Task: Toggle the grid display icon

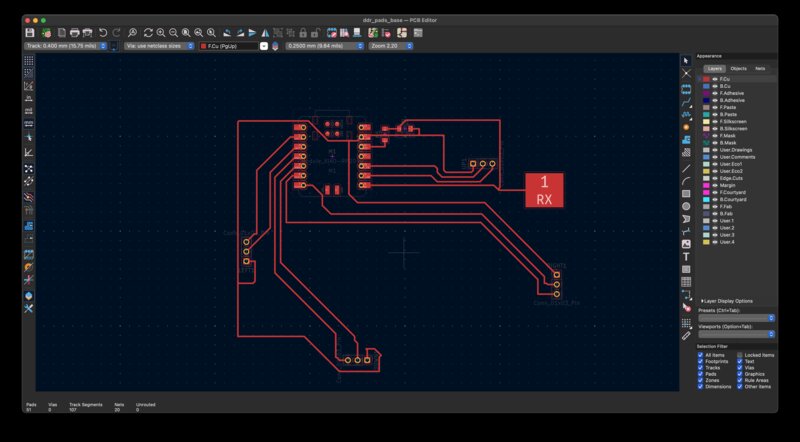Action: 28,61
